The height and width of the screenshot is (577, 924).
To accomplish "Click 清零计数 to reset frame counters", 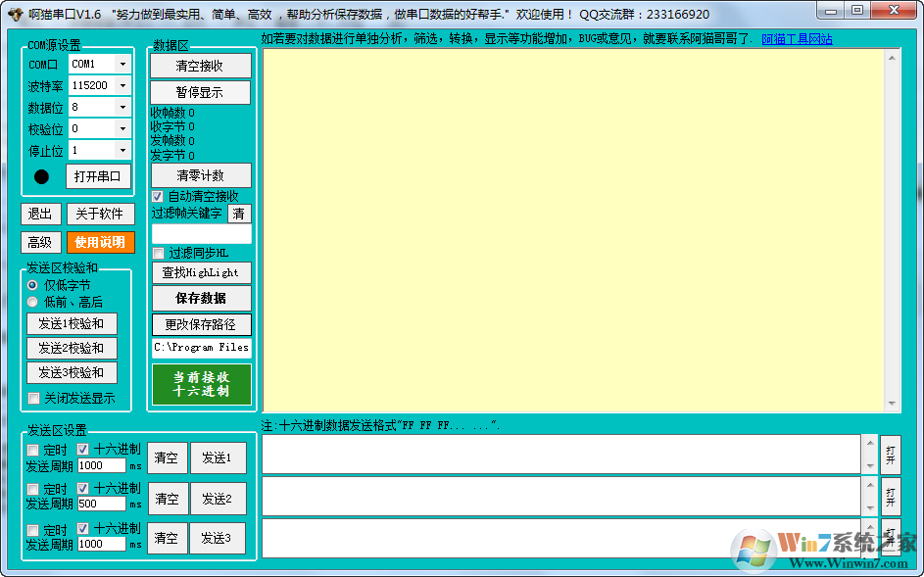I will coord(201,176).
